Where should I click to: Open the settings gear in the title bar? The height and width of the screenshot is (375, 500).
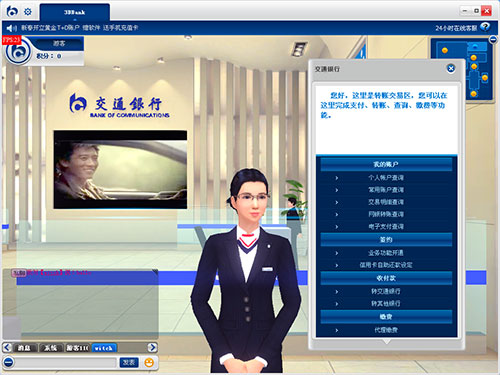tap(28, 12)
